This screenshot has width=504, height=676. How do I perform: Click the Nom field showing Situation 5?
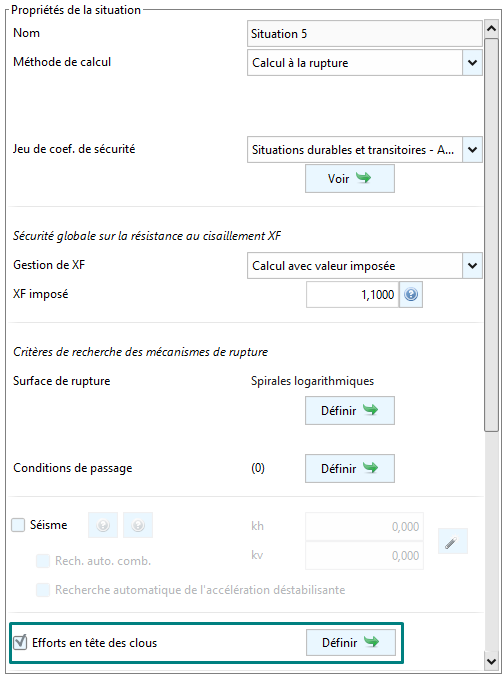pos(364,34)
